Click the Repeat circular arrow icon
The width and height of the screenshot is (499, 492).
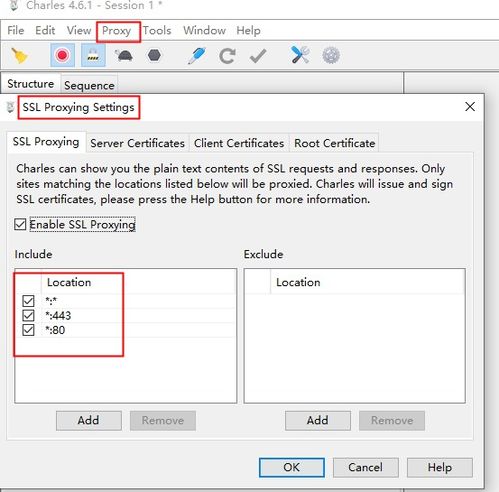(x=227, y=56)
